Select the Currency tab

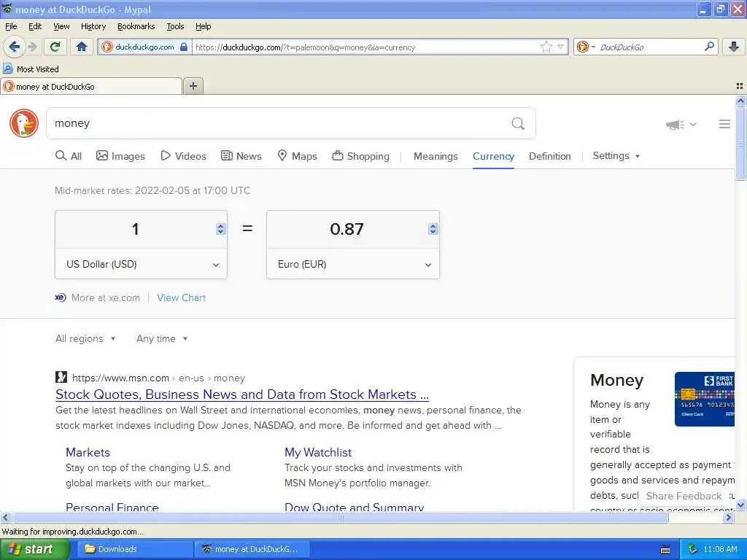point(493,156)
